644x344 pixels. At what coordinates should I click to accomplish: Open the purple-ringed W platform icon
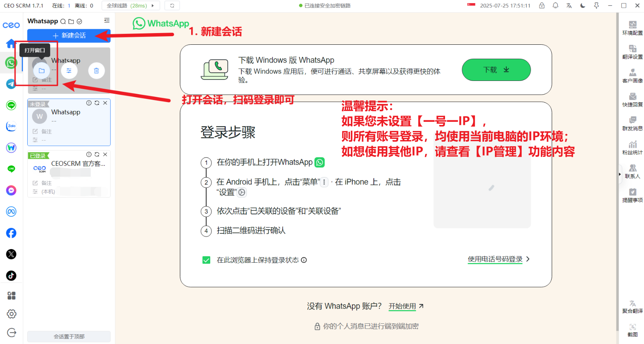coord(11,148)
